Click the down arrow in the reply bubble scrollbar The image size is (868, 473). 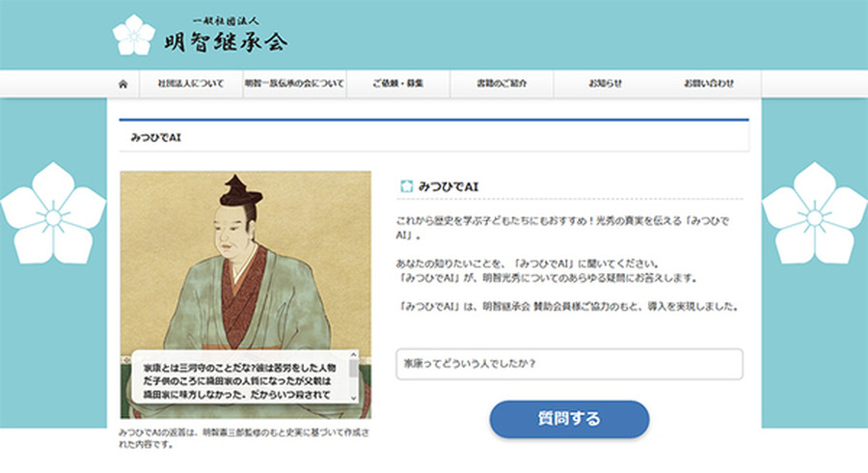353,398
